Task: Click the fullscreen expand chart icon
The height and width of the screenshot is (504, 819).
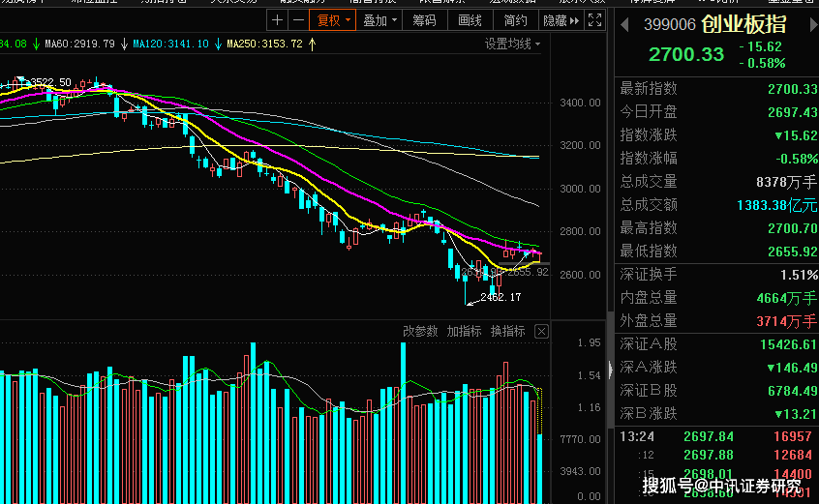Action: tap(595, 20)
